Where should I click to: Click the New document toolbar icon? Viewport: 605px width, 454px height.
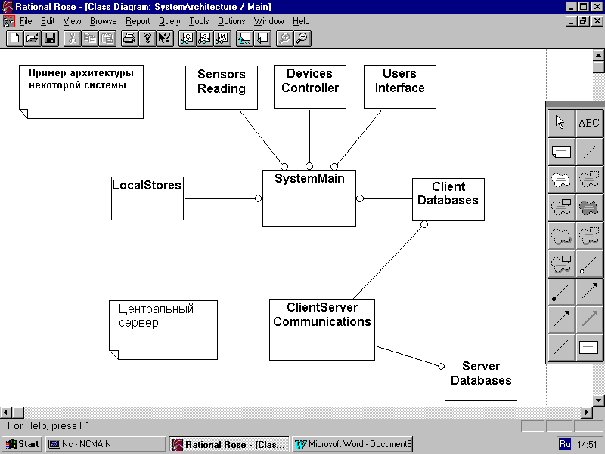point(14,38)
